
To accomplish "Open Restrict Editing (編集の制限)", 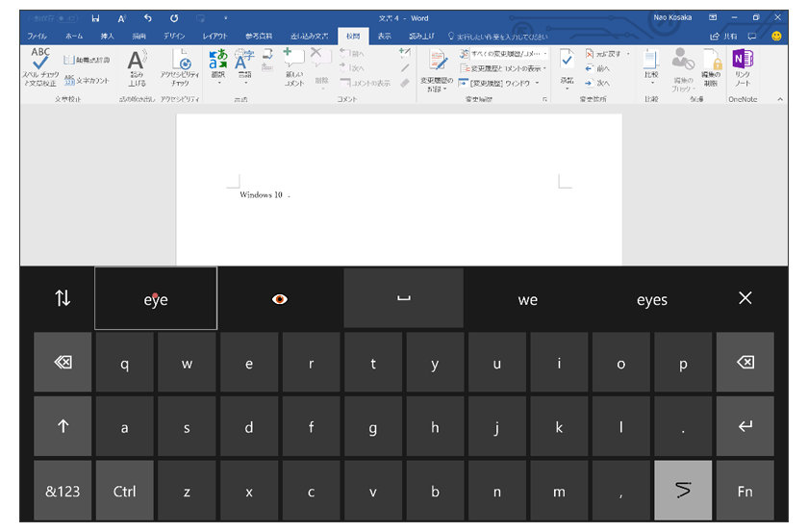I will coord(711,68).
